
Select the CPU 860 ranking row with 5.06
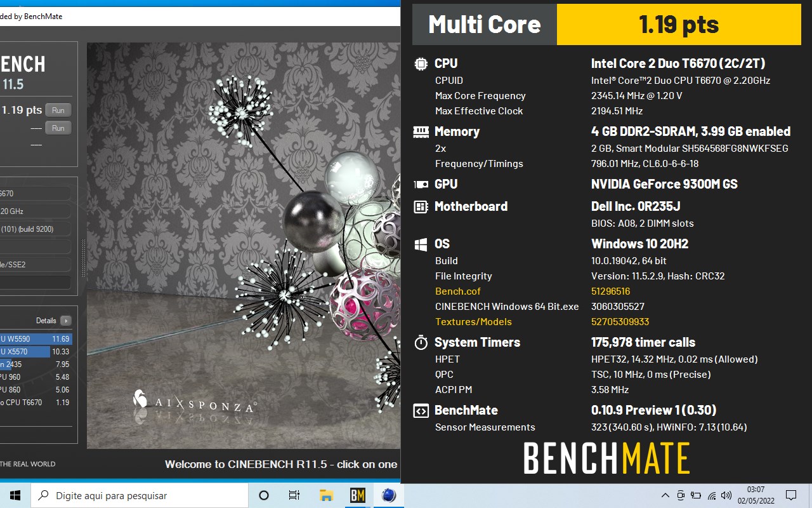[36, 390]
